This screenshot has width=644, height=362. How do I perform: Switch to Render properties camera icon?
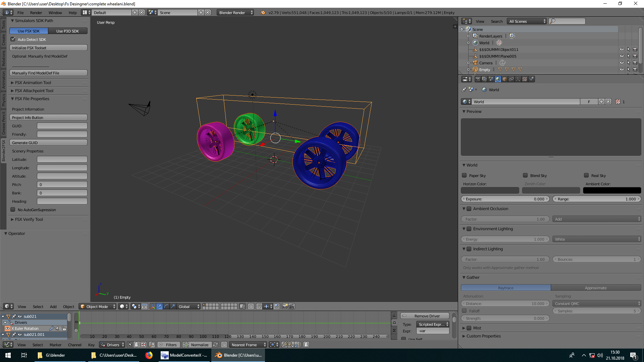(x=478, y=79)
